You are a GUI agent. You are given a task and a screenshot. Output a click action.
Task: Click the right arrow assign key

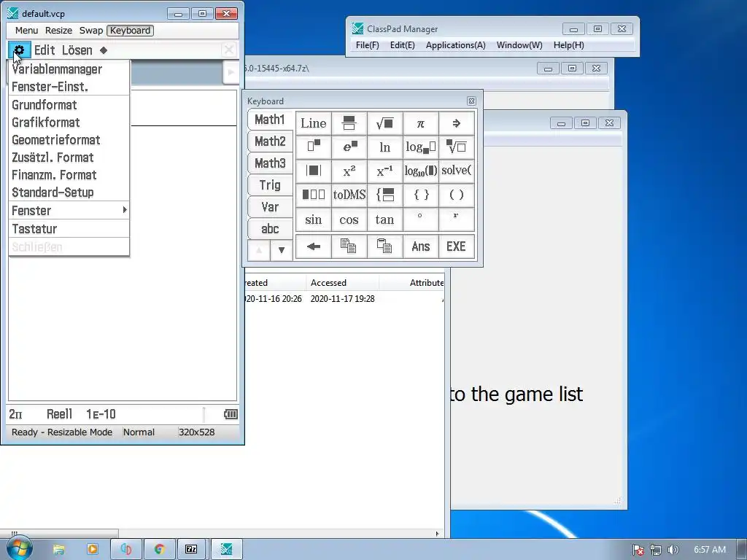tap(457, 123)
